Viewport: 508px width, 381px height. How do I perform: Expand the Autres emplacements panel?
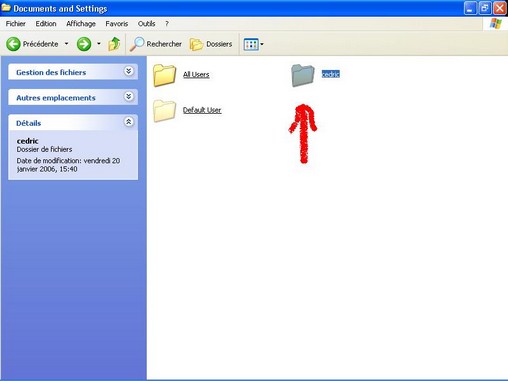coord(129,96)
